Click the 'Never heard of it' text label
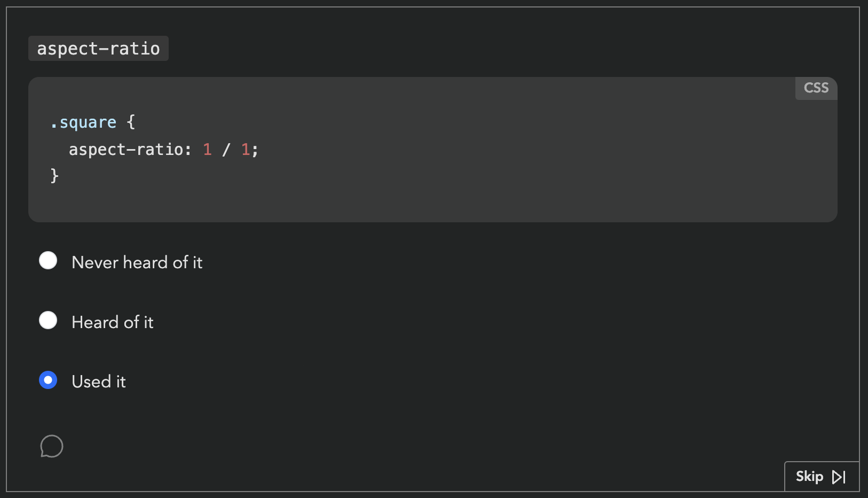The width and height of the screenshot is (868, 498). click(x=137, y=262)
